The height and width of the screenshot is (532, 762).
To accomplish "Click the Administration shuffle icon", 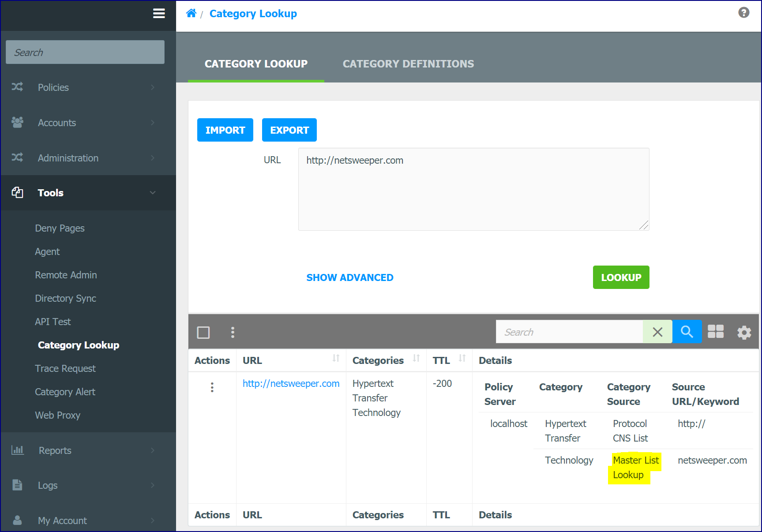I will coord(17,157).
